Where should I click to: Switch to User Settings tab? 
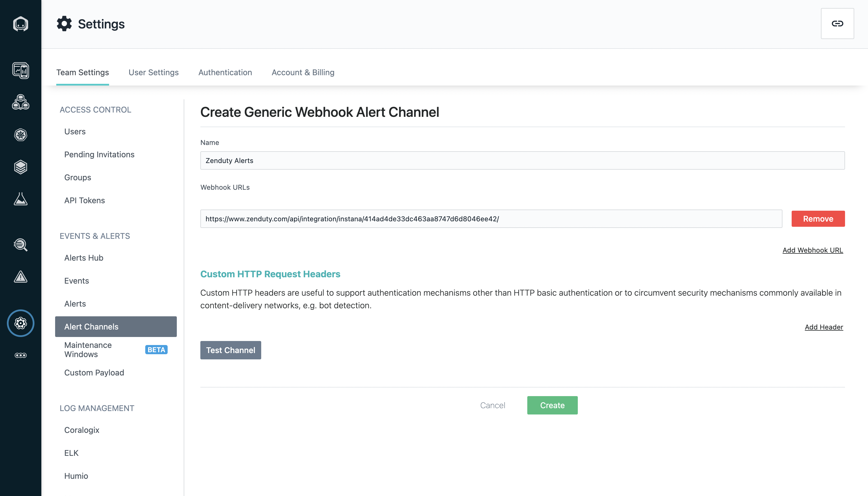[153, 72]
